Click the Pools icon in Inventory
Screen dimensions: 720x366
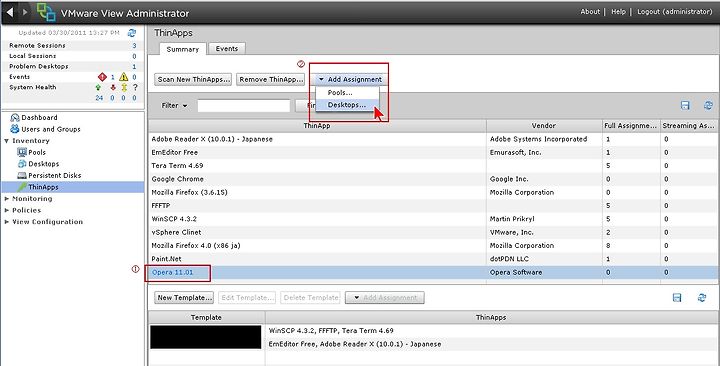(22, 152)
